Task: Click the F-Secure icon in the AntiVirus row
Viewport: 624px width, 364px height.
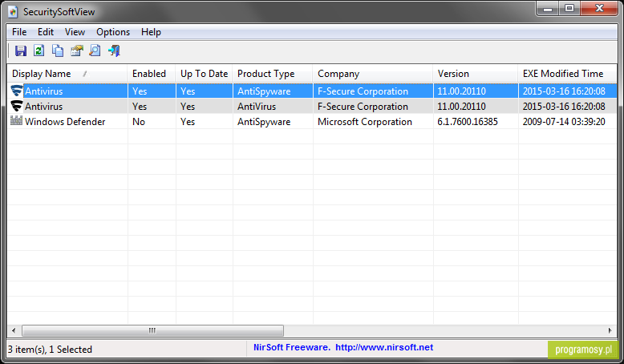Action: [17, 106]
